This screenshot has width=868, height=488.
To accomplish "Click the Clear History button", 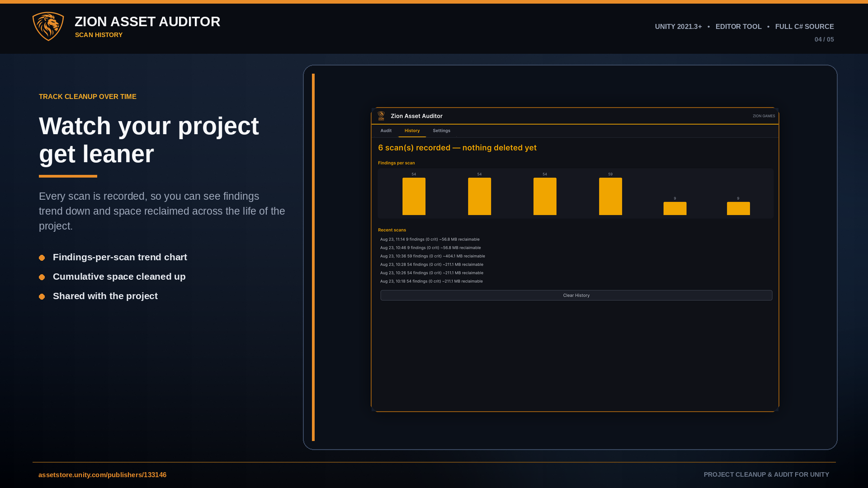I will [576, 296].
